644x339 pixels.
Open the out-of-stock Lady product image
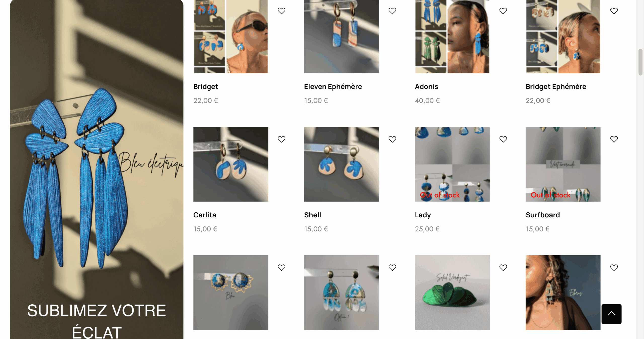tap(452, 164)
